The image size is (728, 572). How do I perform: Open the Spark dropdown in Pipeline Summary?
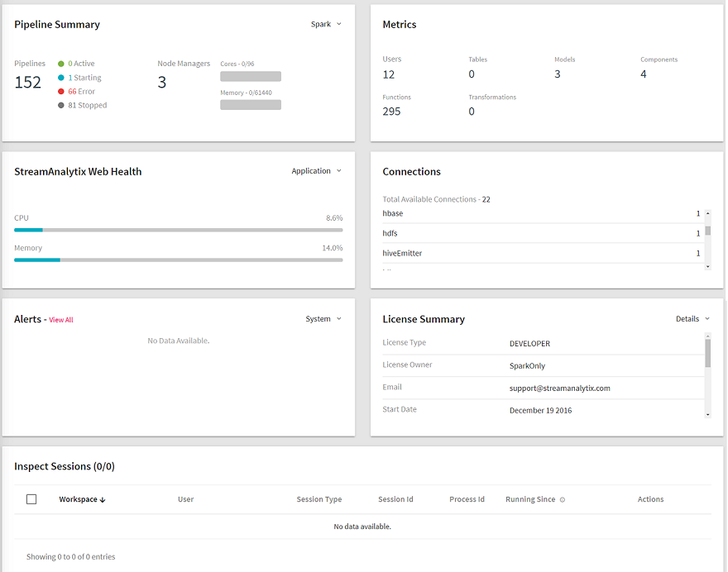(x=326, y=24)
